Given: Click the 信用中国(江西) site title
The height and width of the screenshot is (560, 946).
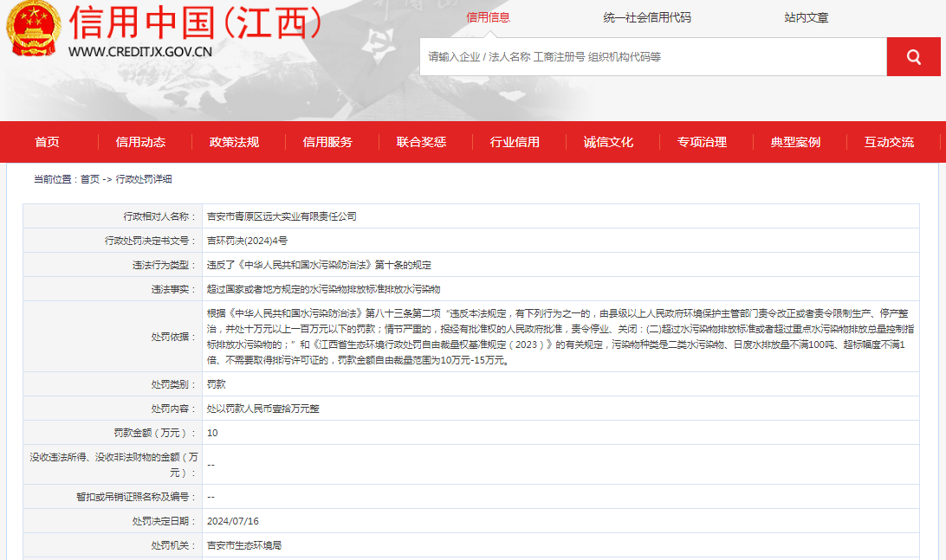Looking at the screenshot, I should 196,23.
